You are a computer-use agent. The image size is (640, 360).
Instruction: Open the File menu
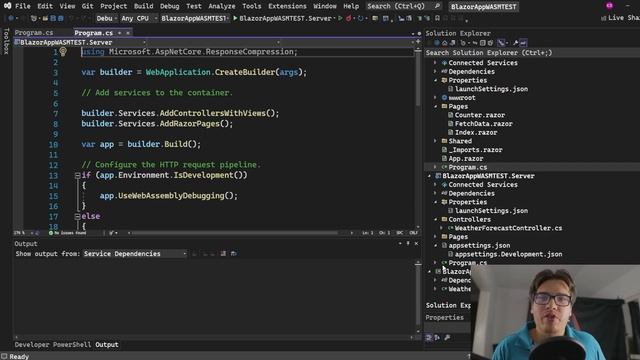pyautogui.click(x=22, y=6)
